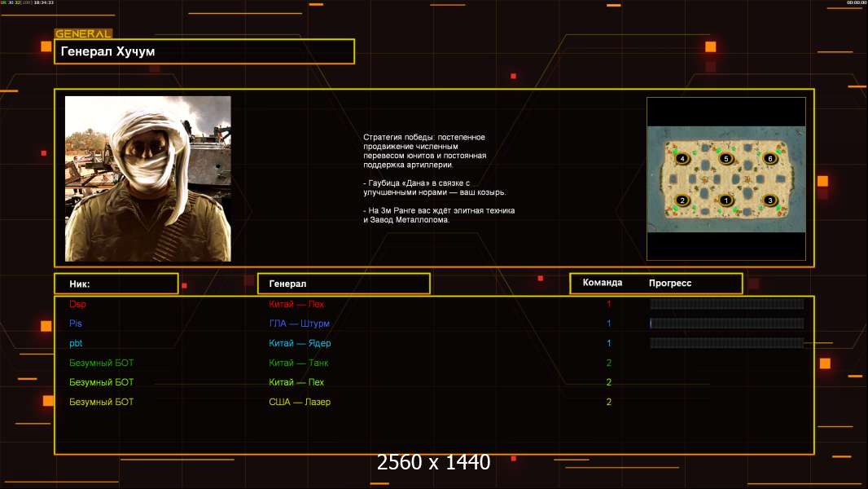Click the 00:00:00 timer readout

coord(856,2)
